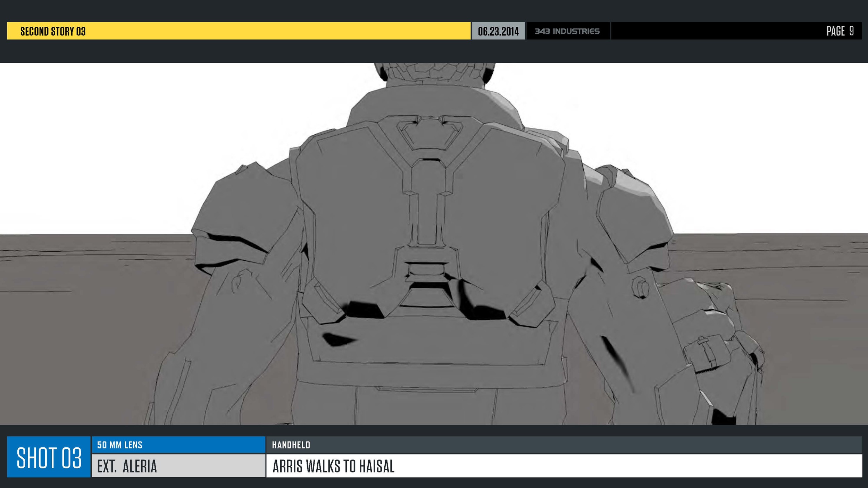Click the 'ARRIS WALKS TO HAISAL' description
868x488 pixels.
333,466
